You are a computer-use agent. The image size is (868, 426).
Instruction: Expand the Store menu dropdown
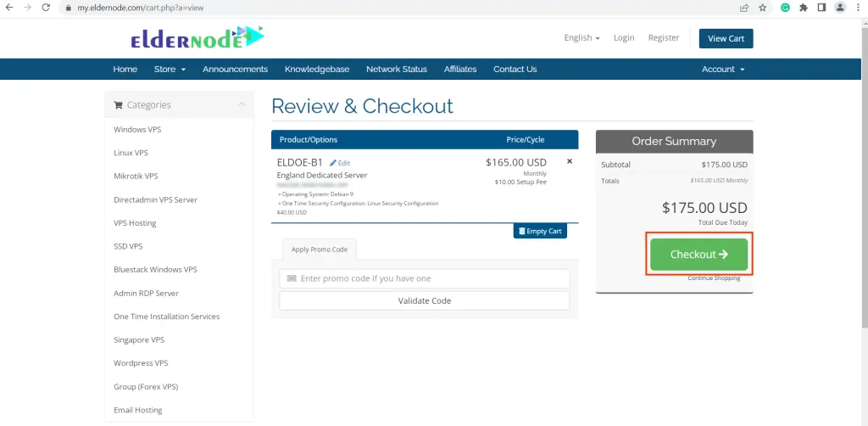coord(170,70)
